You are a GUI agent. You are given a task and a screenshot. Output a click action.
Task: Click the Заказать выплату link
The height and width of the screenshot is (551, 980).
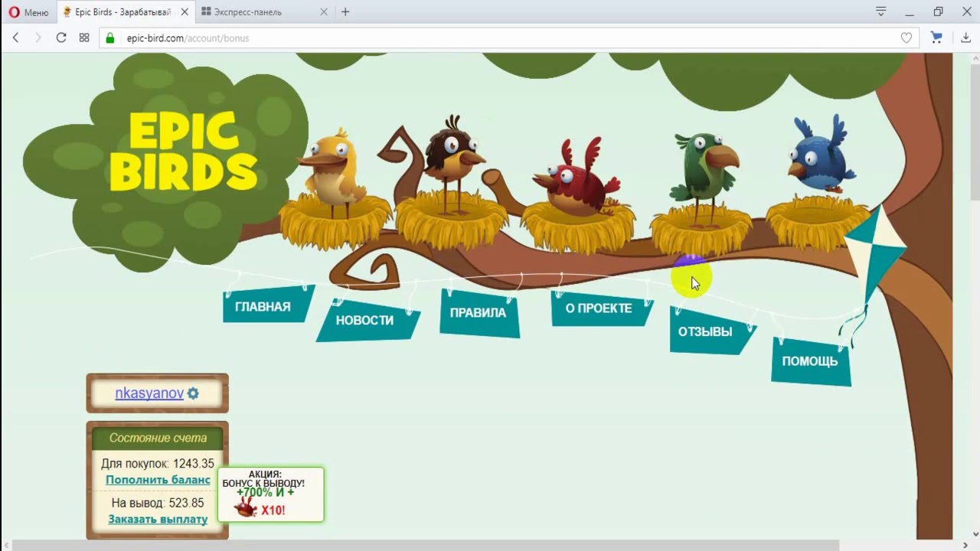158,519
